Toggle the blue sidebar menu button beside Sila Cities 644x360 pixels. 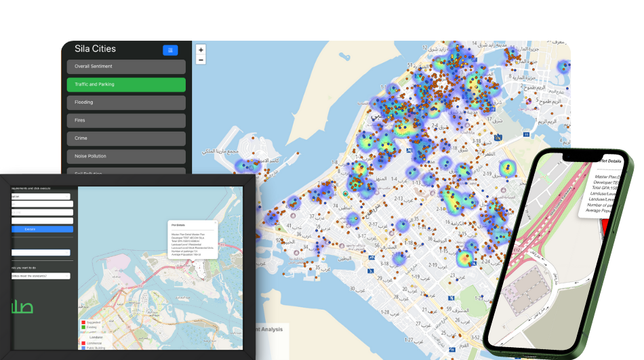[170, 50]
